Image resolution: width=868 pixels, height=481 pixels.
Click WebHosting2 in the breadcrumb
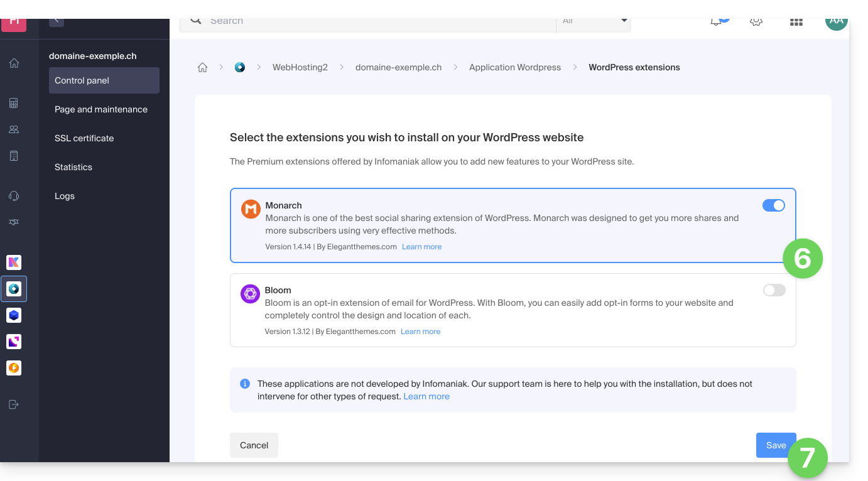(x=300, y=68)
